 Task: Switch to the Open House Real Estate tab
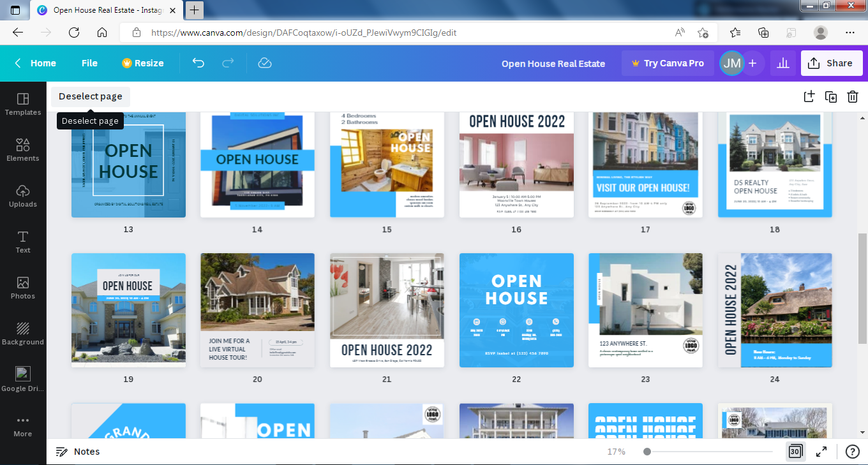tap(105, 10)
